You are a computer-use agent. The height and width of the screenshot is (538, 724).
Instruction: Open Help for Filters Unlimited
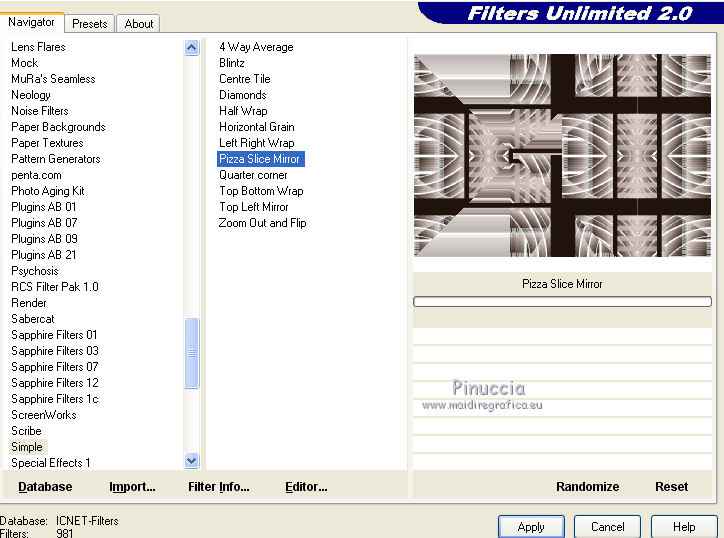pos(684,527)
